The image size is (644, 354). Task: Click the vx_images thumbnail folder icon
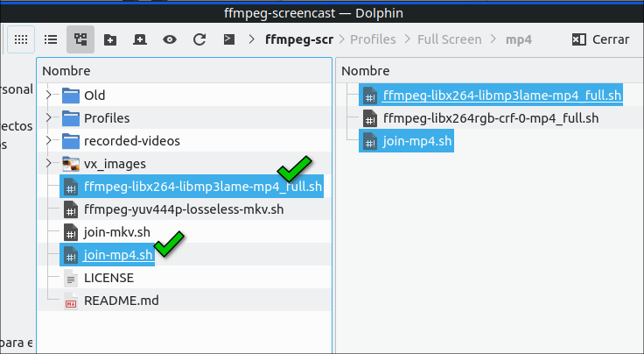tap(71, 164)
